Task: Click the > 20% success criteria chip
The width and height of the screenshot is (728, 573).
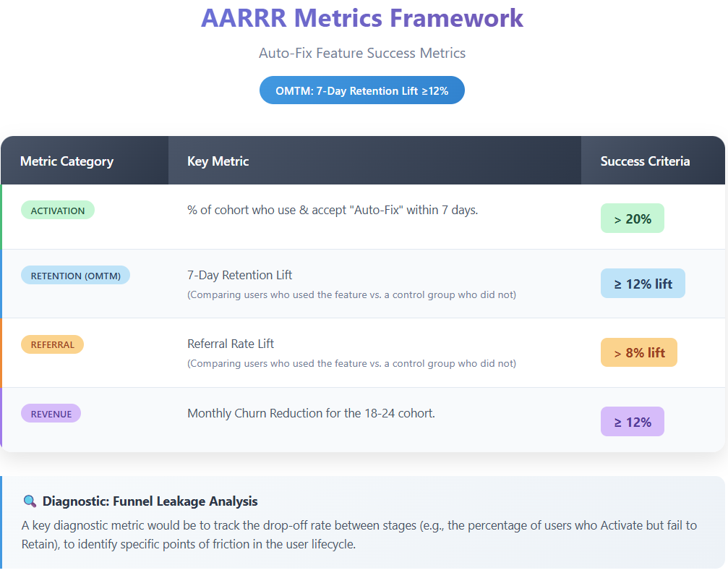Action: [x=633, y=218]
